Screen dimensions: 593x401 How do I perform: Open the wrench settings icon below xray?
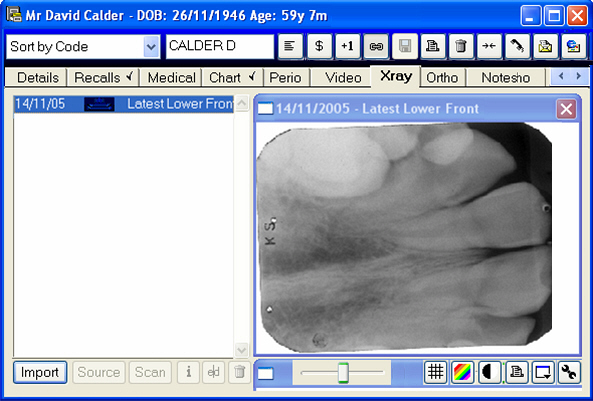(x=569, y=372)
